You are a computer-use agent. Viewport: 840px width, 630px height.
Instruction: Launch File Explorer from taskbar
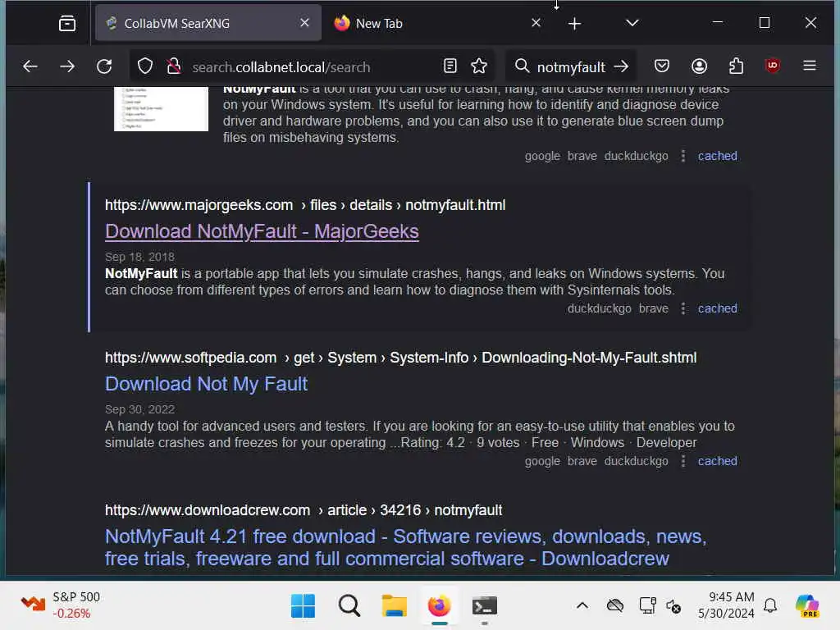click(x=395, y=606)
